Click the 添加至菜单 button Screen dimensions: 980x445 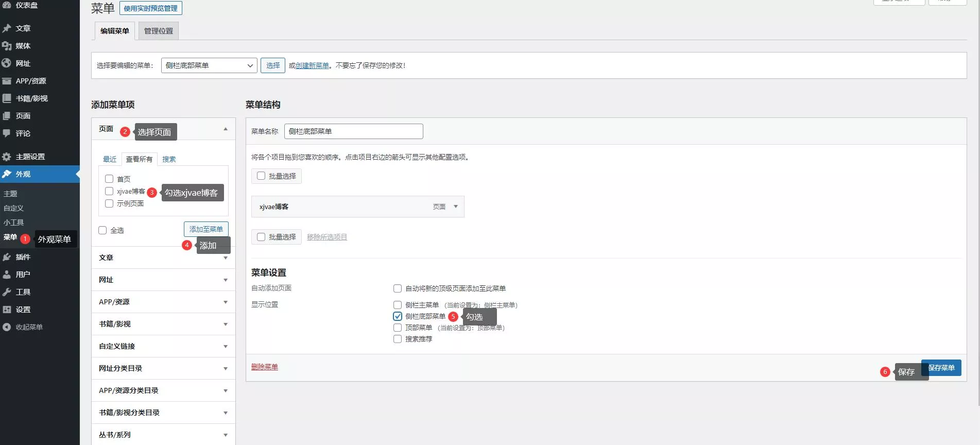tap(206, 229)
